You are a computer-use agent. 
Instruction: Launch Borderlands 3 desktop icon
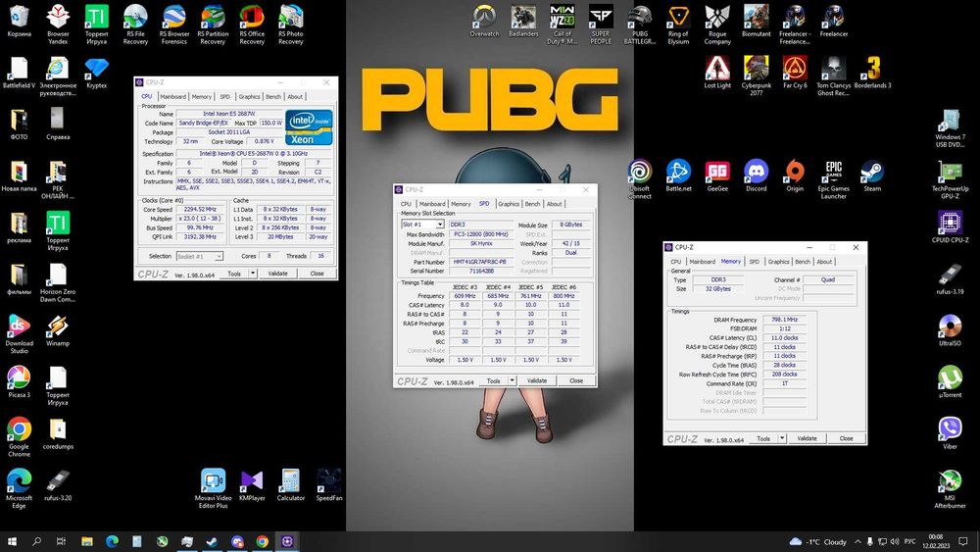click(x=872, y=73)
